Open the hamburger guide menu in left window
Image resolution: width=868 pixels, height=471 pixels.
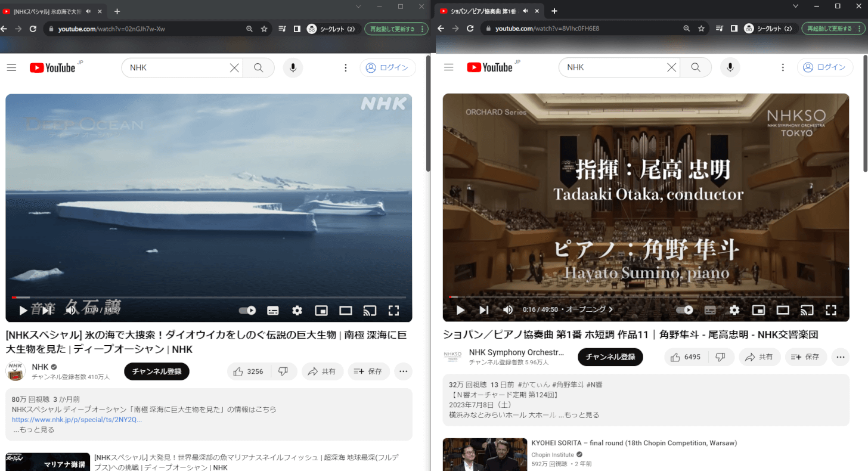pyautogui.click(x=11, y=67)
